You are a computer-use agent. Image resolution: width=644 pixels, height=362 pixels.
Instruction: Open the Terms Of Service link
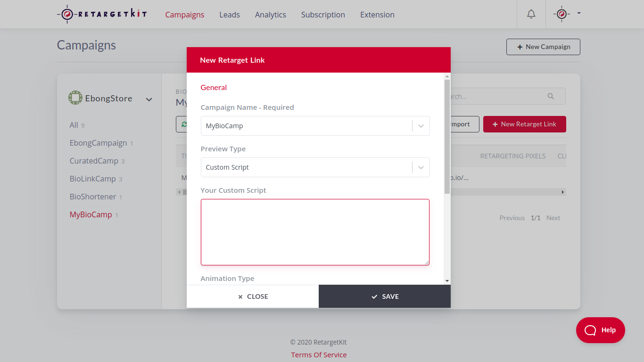319,354
